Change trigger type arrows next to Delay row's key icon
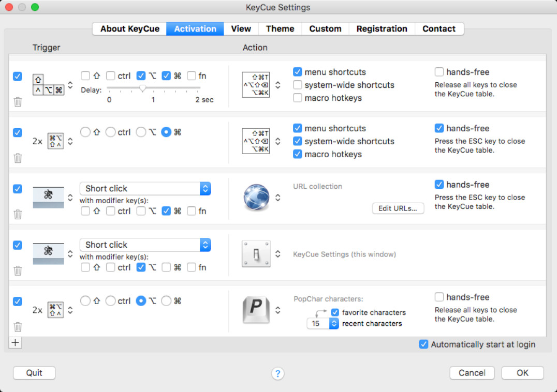Screen dimensions: 557x392 [70, 85]
